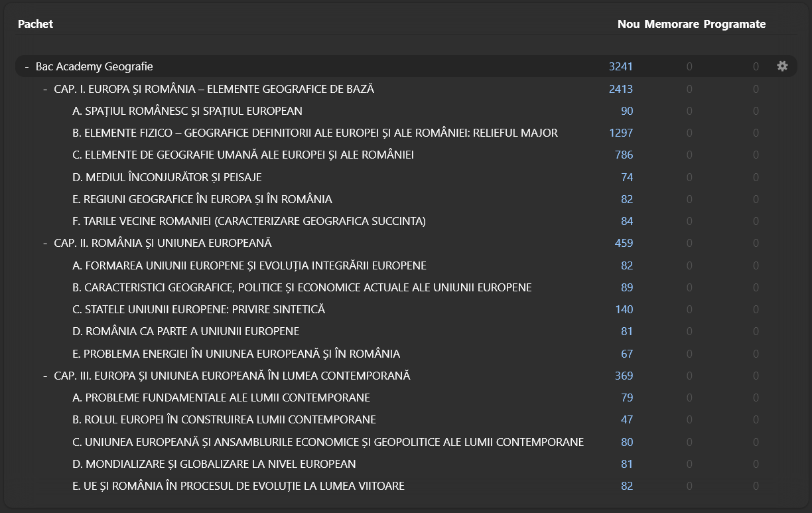The height and width of the screenshot is (513, 812).
Task: Collapse the Bac Academy Geografie deck
Action: (27, 67)
